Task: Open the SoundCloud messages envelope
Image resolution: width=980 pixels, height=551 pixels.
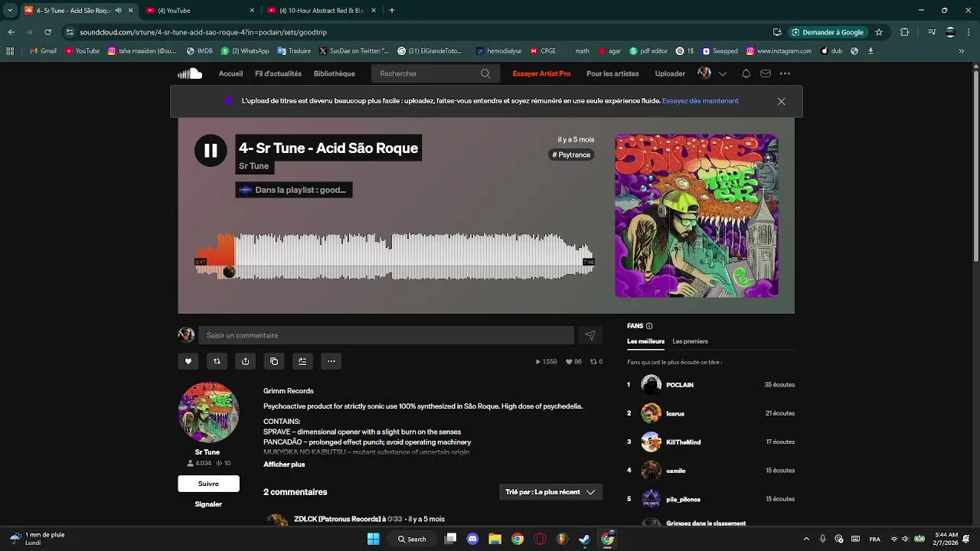Action: (x=766, y=73)
